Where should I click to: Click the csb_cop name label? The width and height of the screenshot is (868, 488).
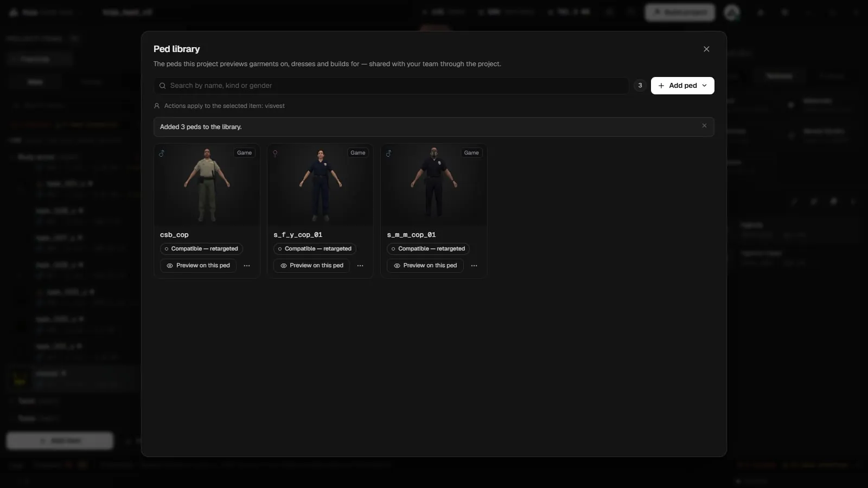click(174, 235)
